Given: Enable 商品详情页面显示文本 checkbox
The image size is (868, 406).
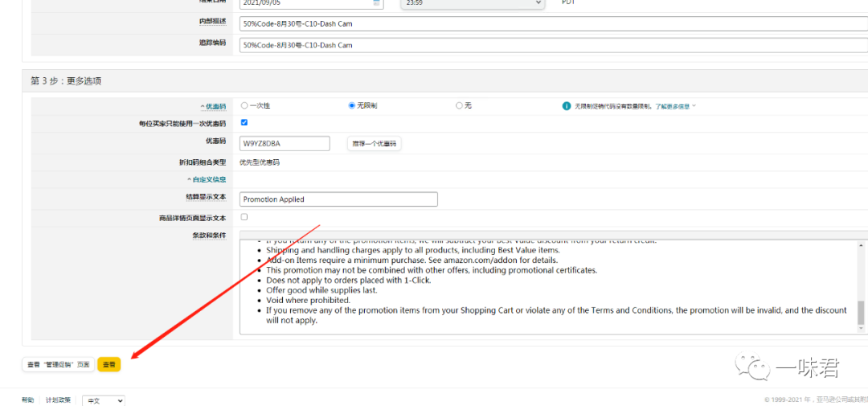Looking at the screenshot, I should 244,217.
